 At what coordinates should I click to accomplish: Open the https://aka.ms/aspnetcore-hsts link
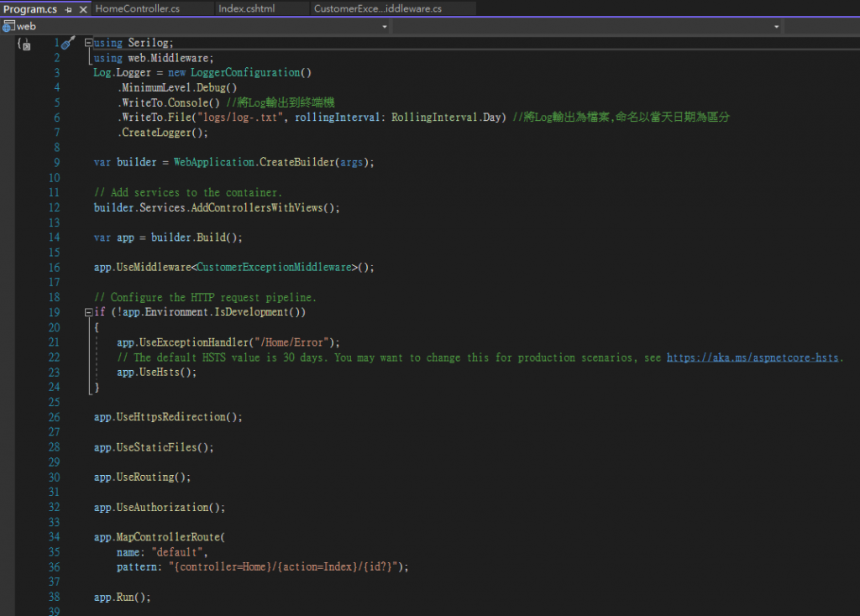752,358
